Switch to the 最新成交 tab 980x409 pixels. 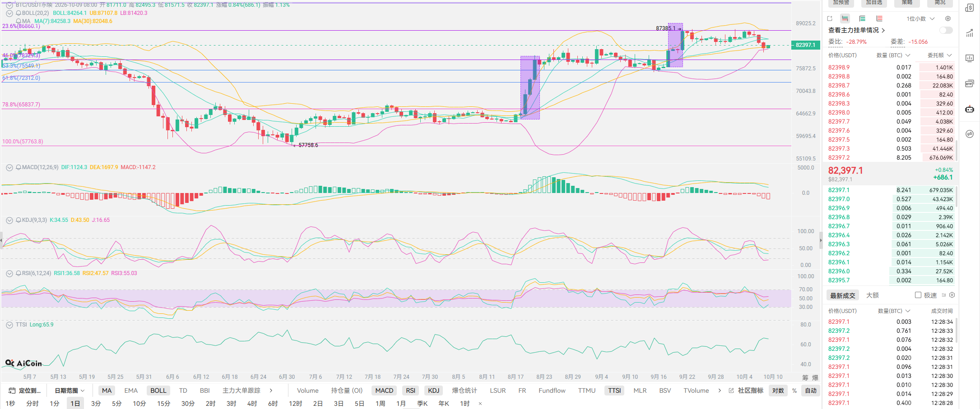[842, 295]
